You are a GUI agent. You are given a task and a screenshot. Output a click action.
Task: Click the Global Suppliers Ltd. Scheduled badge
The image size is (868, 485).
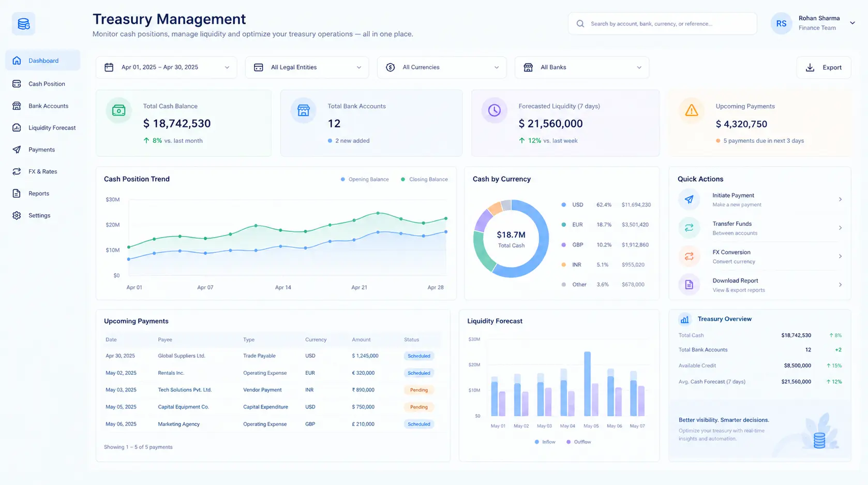click(419, 356)
